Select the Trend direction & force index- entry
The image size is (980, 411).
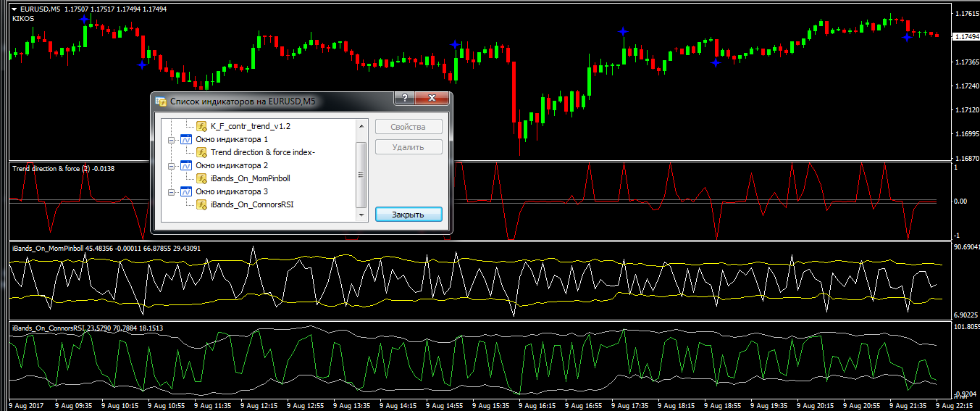tap(262, 152)
